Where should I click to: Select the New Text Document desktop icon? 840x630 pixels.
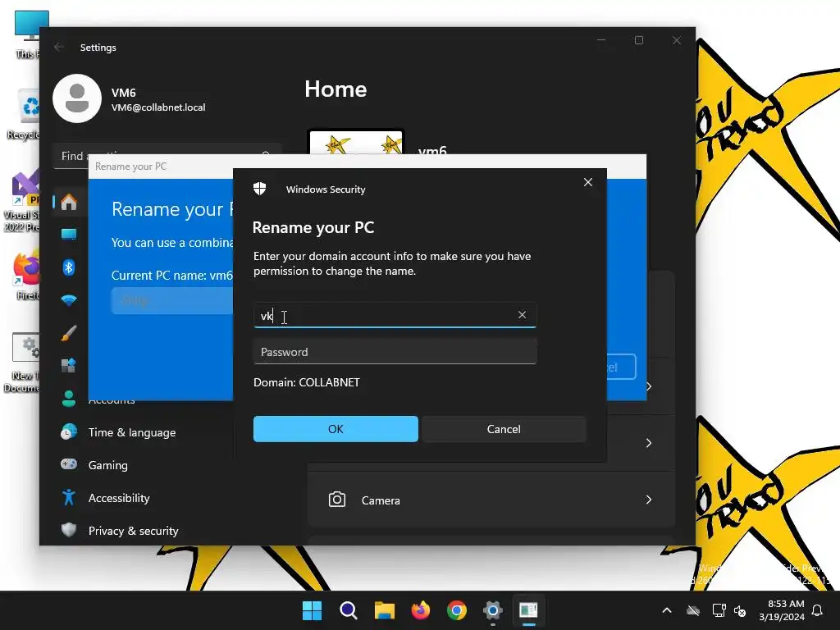coord(21,363)
